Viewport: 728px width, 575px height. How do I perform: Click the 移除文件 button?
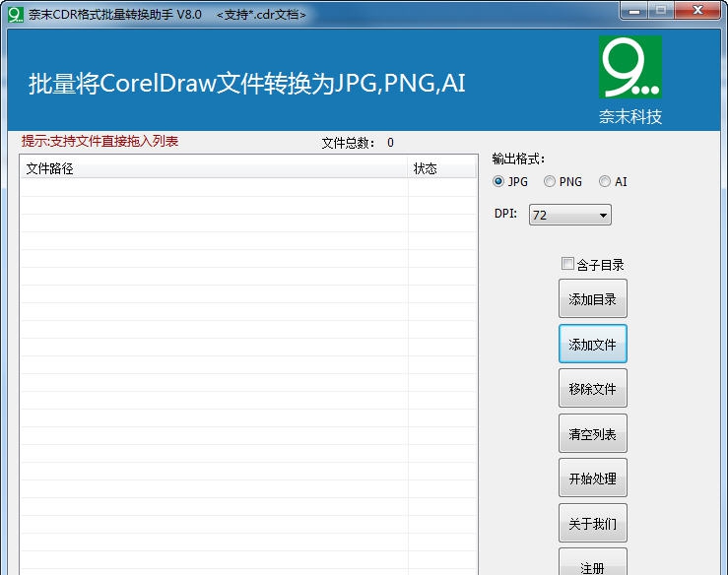593,389
